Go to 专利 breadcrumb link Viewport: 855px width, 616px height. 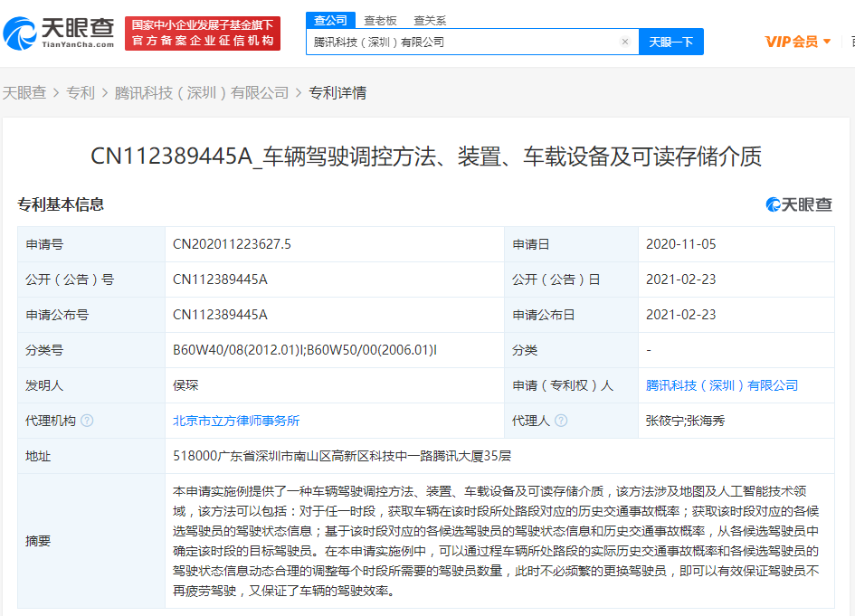[x=81, y=92]
